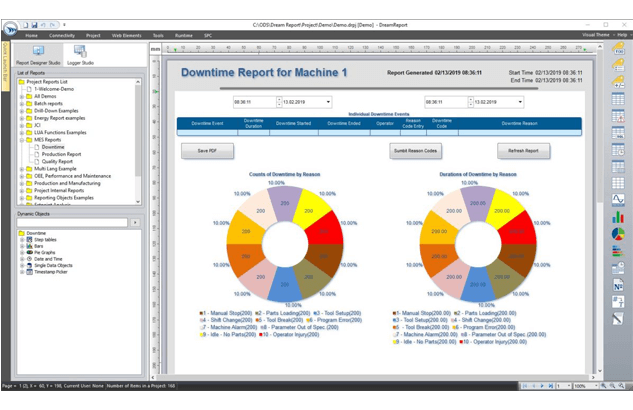Viewport: 633px width, 410px height.
Task: Select Production Report in the reports tree
Action: pyautogui.click(x=61, y=153)
